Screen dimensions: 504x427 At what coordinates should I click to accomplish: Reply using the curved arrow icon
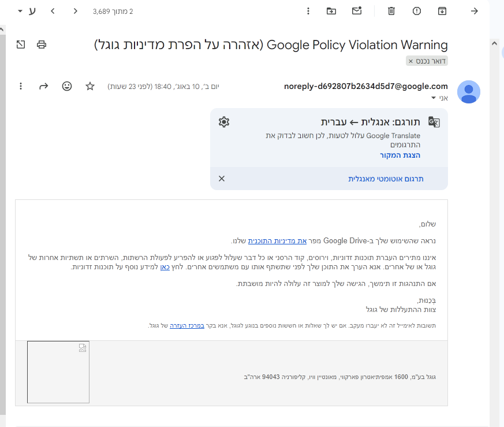click(43, 86)
